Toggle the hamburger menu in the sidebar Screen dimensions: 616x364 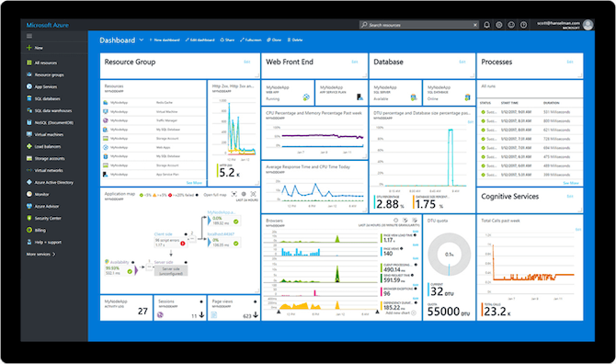point(29,36)
